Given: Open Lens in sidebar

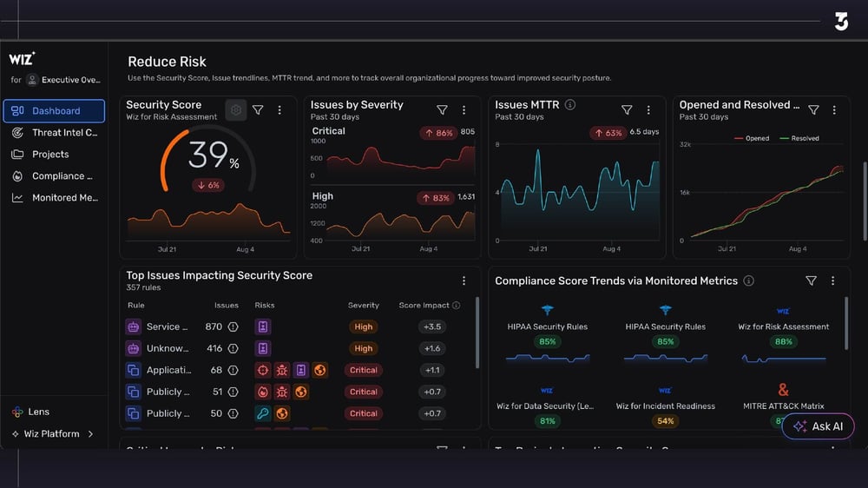Looking at the screenshot, I should coord(31,412).
